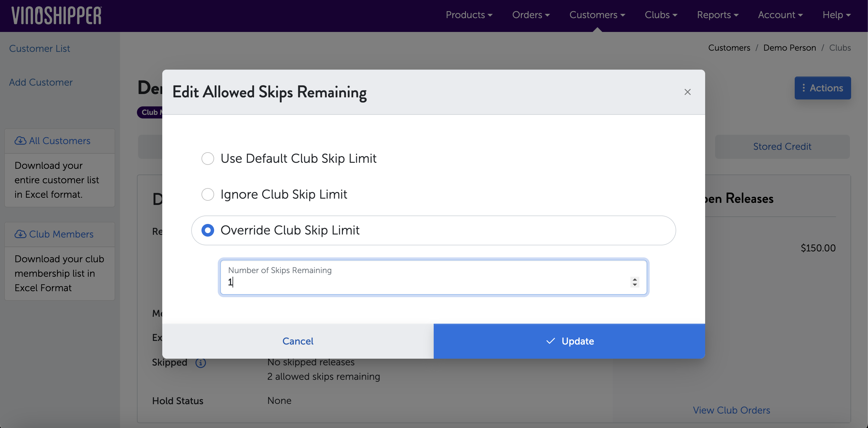
Task: Click the Number of Skips Remaining field
Action: (425, 282)
